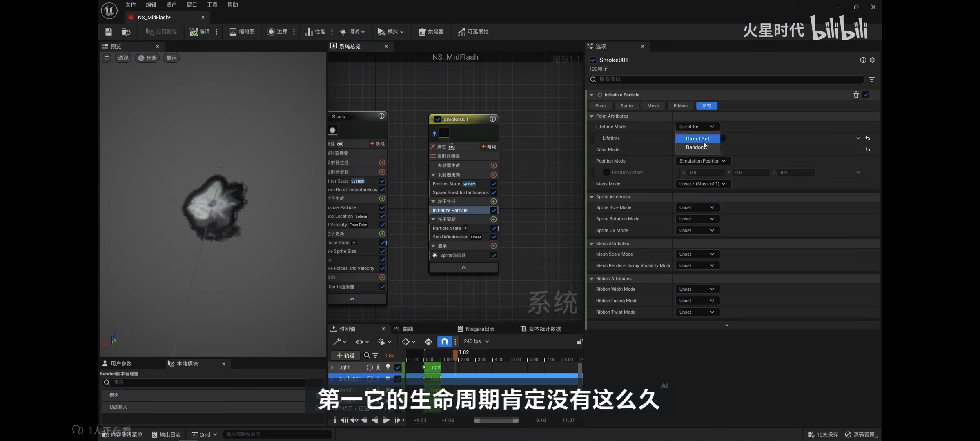Viewport: 980px width, 441px height.
Task: Collapse the Sprite Attributes section
Action: (592, 197)
